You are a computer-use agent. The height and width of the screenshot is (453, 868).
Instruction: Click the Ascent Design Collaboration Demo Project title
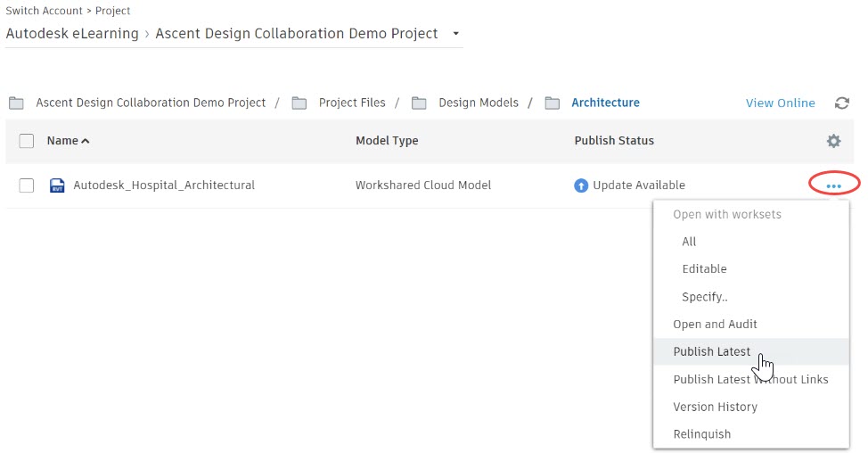(x=296, y=33)
